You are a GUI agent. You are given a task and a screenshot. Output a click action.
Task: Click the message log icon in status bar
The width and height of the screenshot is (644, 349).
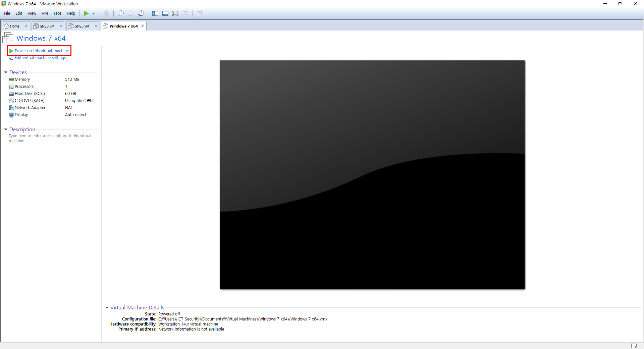tap(634, 346)
